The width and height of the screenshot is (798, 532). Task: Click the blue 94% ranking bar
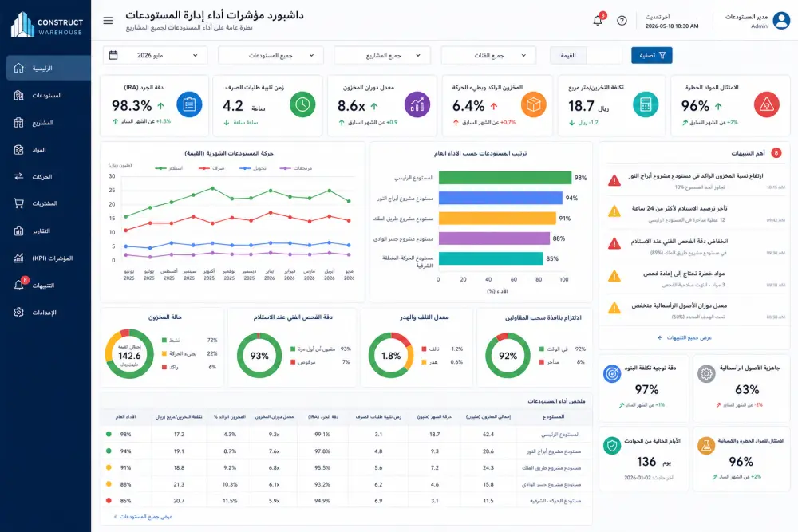point(500,198)
